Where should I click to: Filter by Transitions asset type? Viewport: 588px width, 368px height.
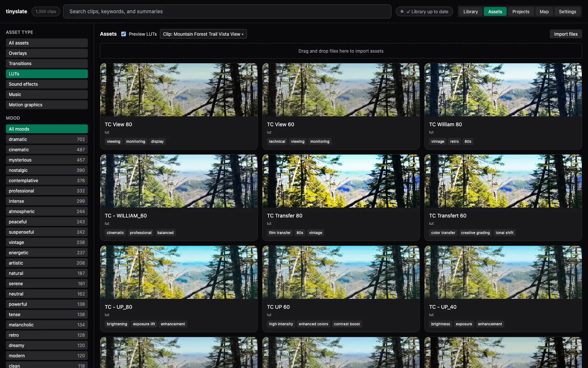tap(47, 64)
